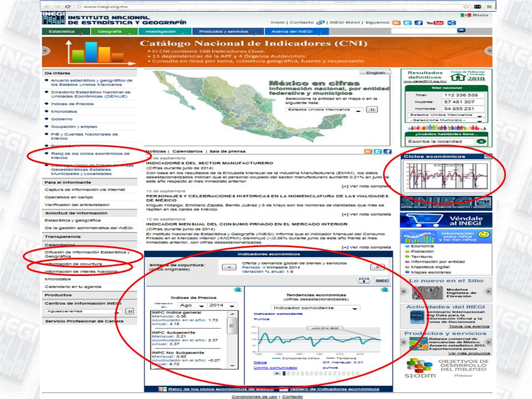The image size is (532, 399).
Task: Click the browser reload button
Action: (x=68, y=7)
